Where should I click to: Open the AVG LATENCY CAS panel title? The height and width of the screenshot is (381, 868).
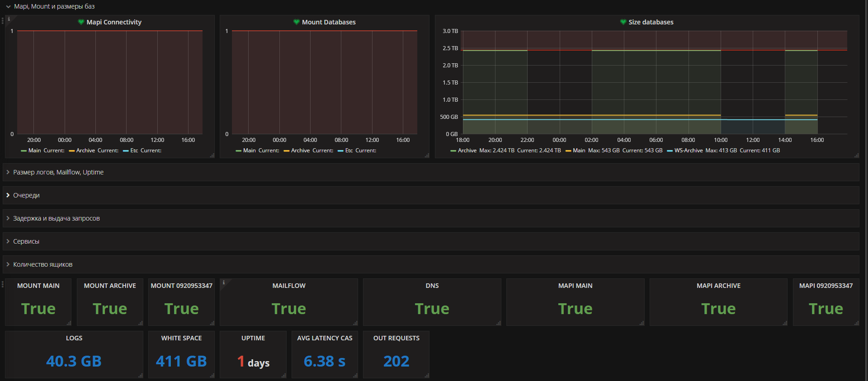[325, 338]
